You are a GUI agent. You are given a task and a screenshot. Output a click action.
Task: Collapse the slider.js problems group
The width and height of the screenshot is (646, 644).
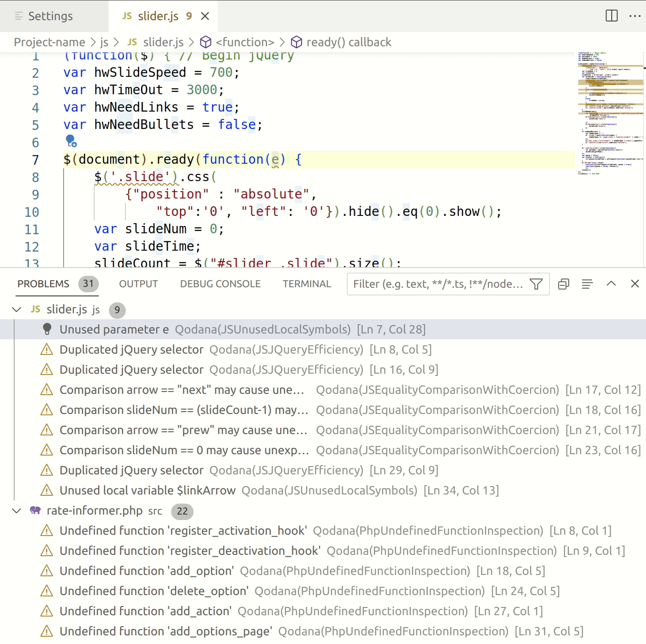16,310
